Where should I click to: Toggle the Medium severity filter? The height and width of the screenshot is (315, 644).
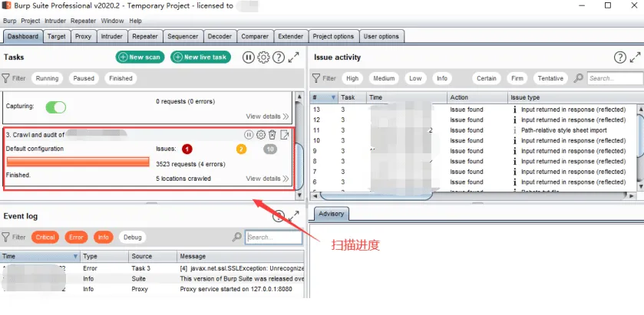[x=384, y=78]
